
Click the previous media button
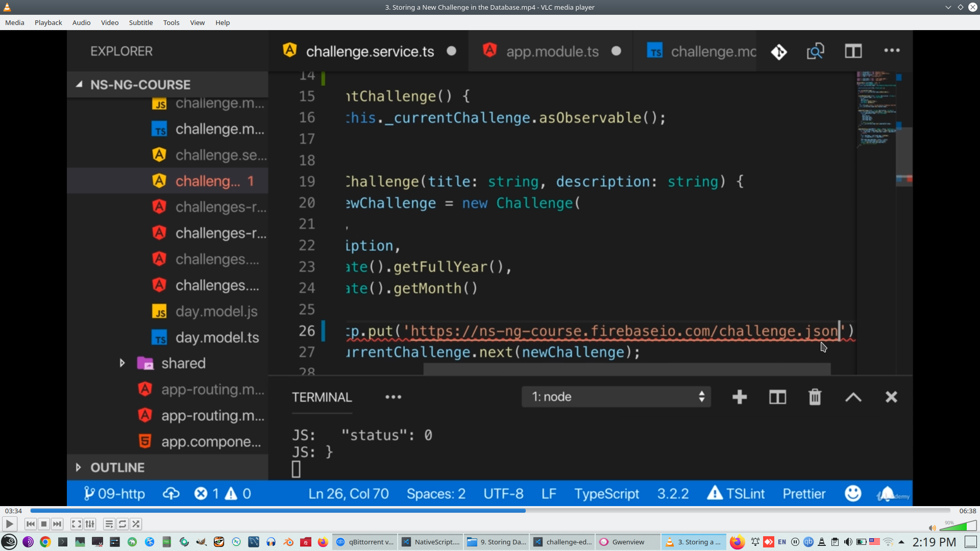point(30,524)
